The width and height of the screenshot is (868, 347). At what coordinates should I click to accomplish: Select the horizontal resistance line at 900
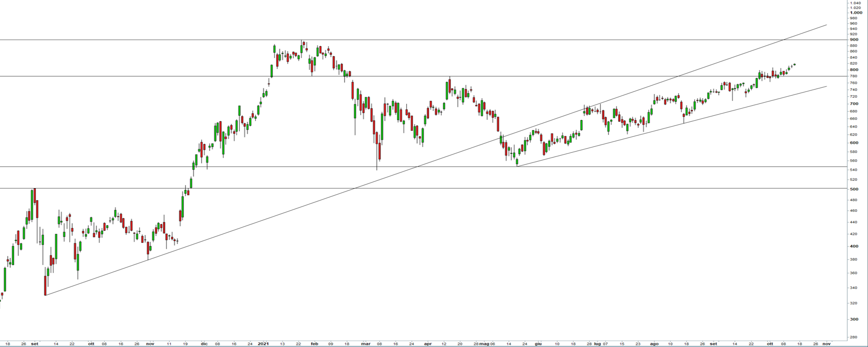click(x=139, y=40)
